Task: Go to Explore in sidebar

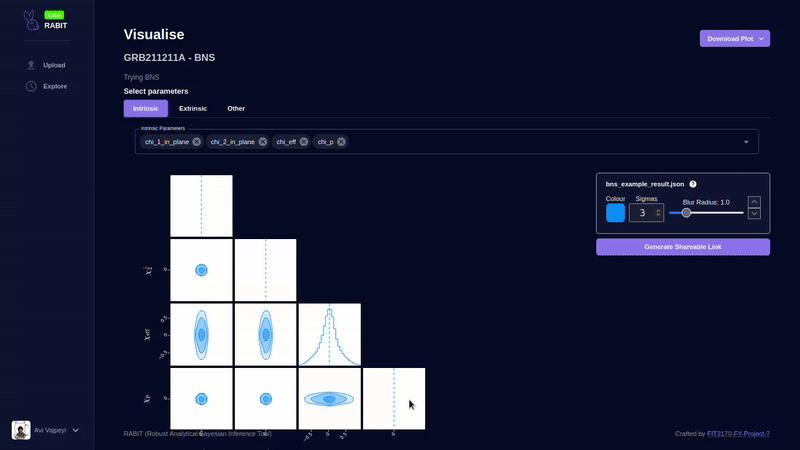Action: click(x=55, y=86)
